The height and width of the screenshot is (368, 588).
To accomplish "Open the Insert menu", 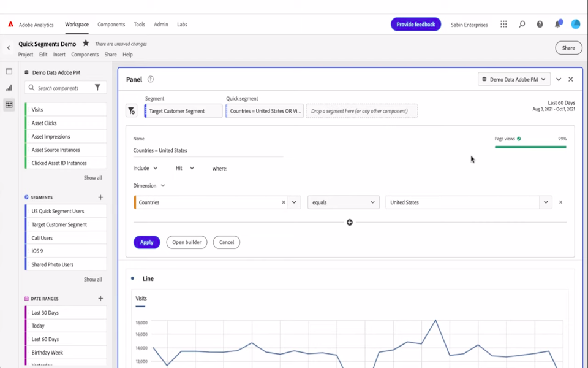I will (59, 55).
